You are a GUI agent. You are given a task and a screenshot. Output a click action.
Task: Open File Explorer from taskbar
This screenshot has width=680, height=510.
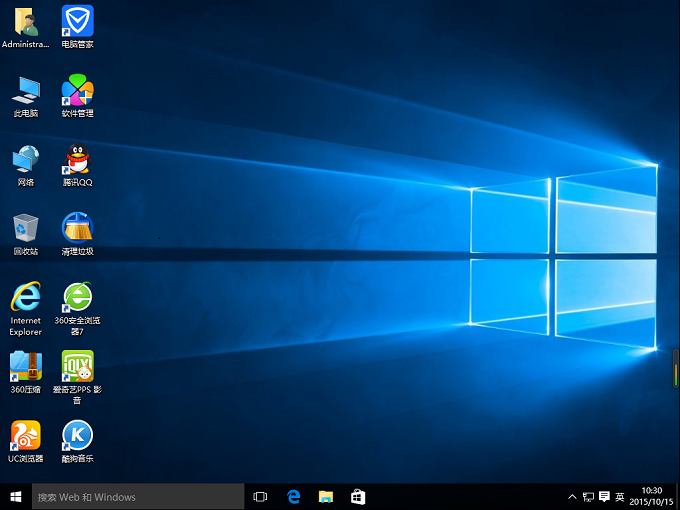[x=326, y=497]
